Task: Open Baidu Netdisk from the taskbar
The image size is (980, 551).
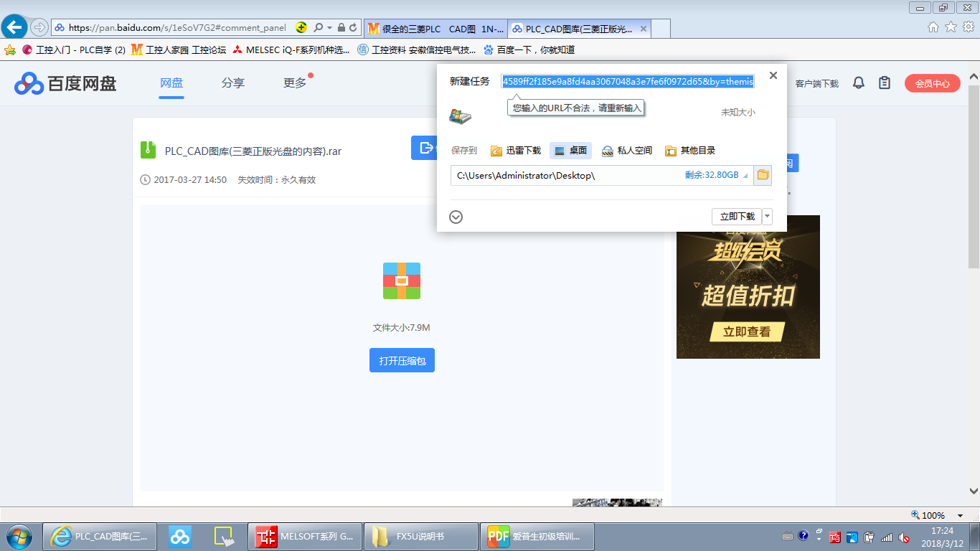Action: 179,536
